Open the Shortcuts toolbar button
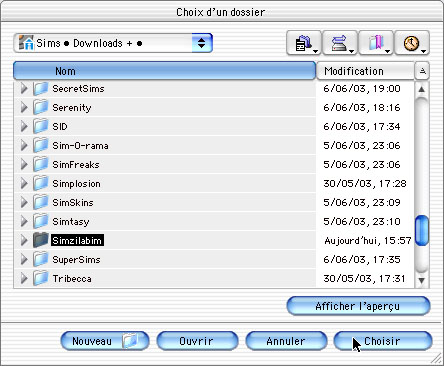 pos(304,43)
